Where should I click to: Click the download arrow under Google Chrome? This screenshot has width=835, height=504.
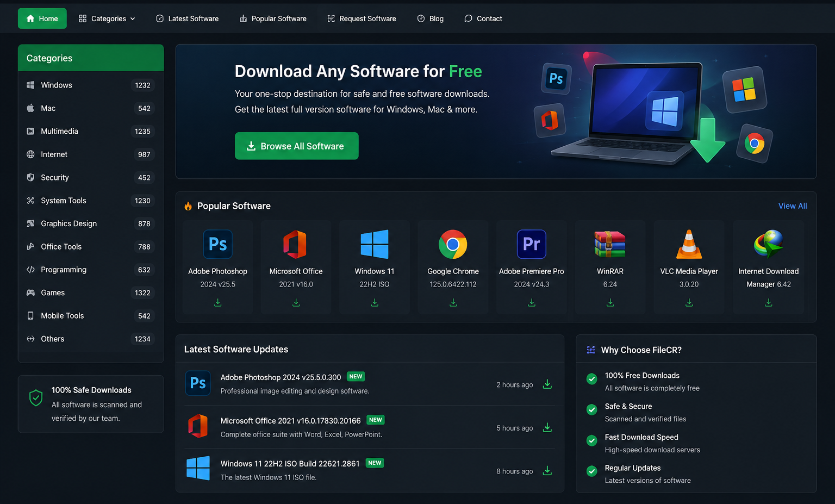pyautogui.click(x=453, y=302)
